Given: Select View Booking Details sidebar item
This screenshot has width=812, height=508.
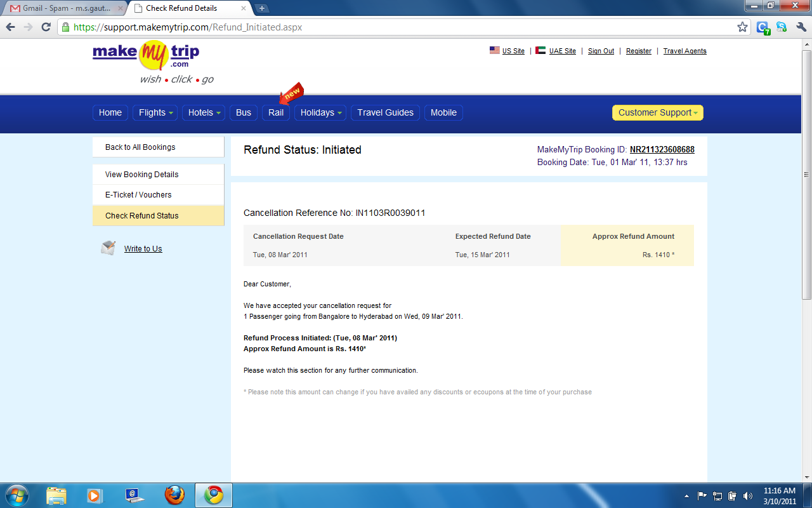Looking at the screenshot, I should (158, 175).
